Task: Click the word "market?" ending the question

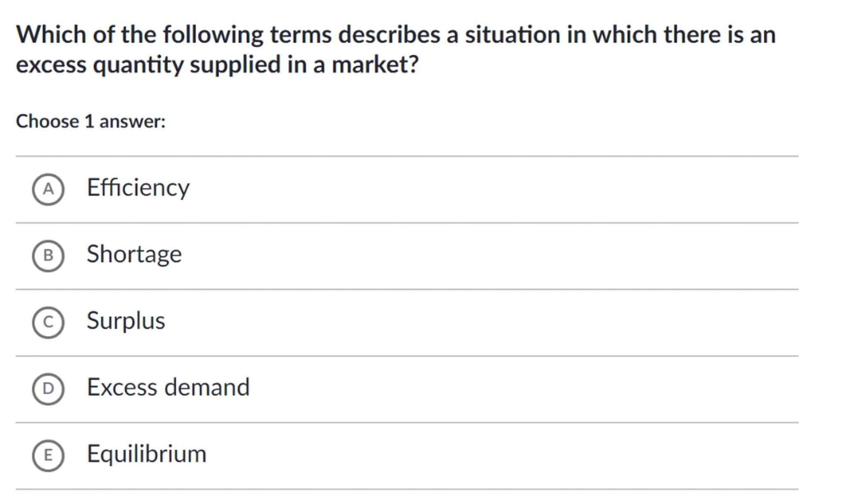Action: click(375, 65)
